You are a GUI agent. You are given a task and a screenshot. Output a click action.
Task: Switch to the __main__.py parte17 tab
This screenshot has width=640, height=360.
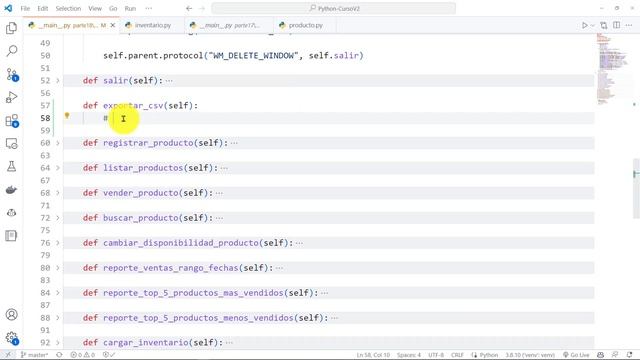(x=229, y=25)
